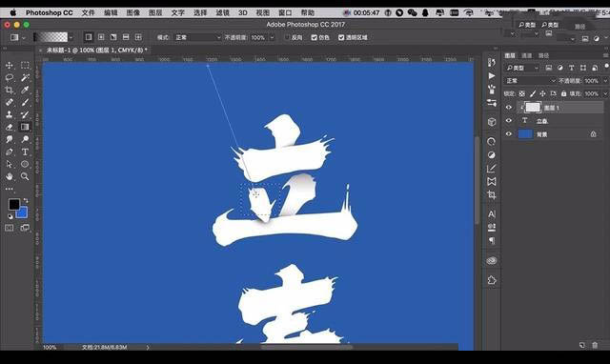Viewport: 610px width, 364px height.
Task: Select the Magic Wand tool
Action: (25, 77)
